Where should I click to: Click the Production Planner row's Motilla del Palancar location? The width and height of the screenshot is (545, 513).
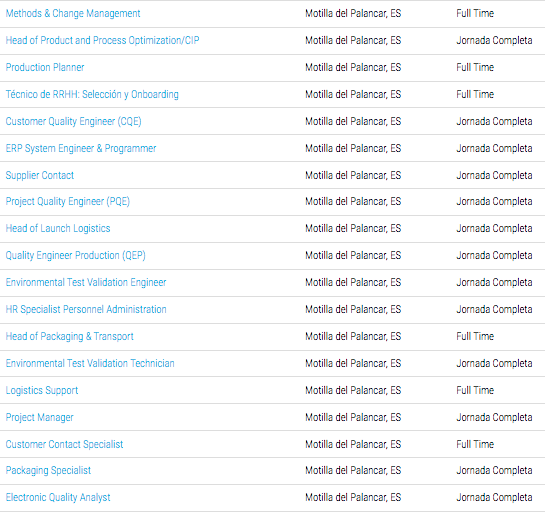353,67
